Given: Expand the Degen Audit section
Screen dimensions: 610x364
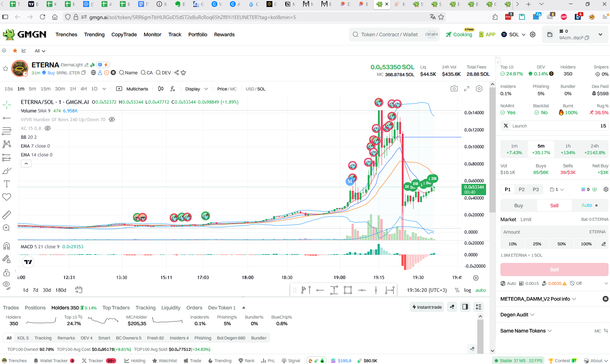Looking at the screenshot, I should pyautogui.click(x=517, y=315).
